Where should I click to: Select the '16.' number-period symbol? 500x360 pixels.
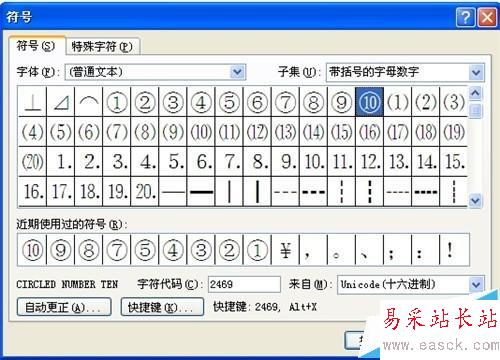(33, 191)
